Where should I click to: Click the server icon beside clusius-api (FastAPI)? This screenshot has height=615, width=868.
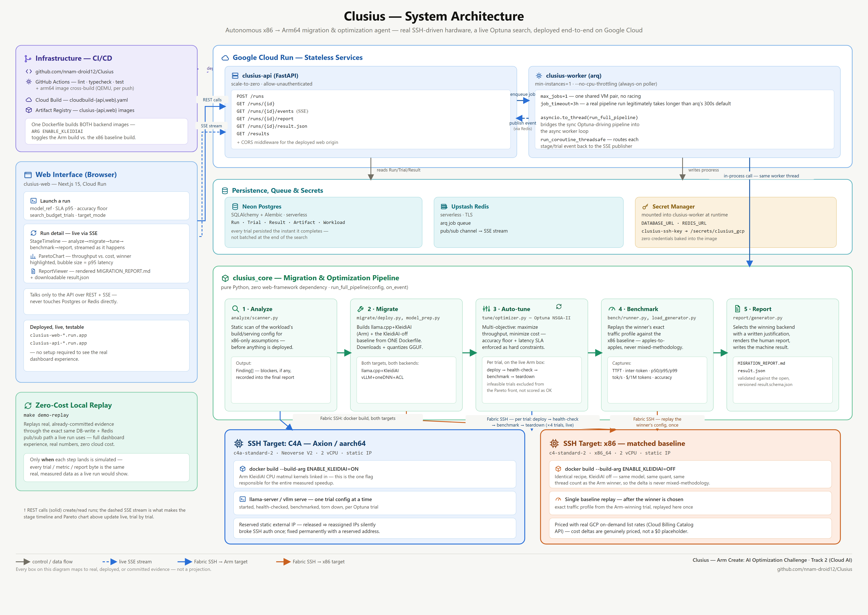coord(235,76)
